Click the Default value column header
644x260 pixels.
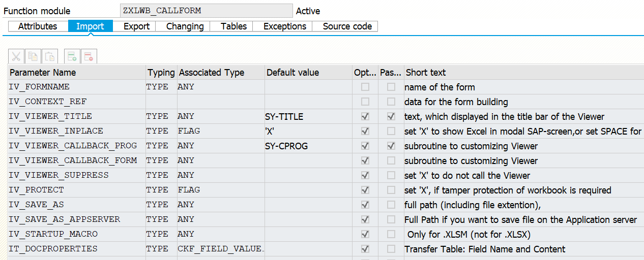308,72
